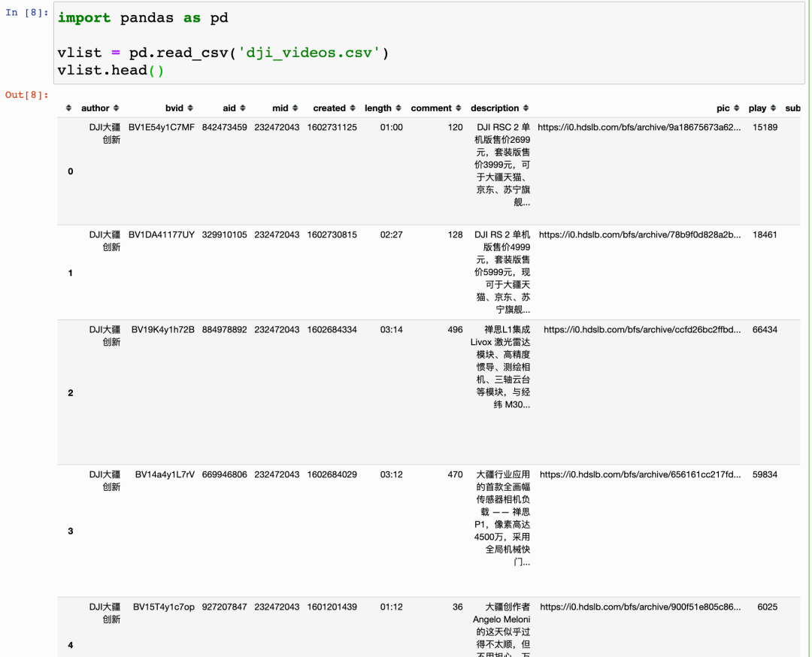This screenshot has height=657, width=812.
Task: Click created timestamp 1601201439
Action: pos(332,607)
